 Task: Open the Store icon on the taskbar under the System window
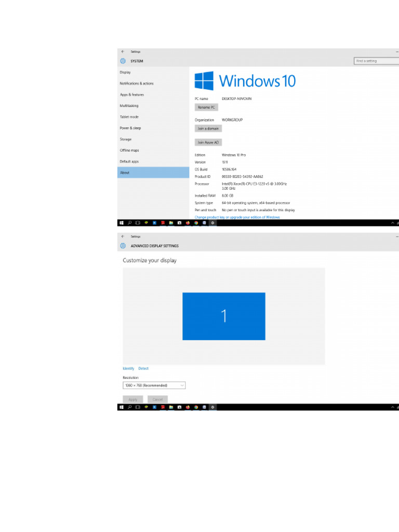179,223
